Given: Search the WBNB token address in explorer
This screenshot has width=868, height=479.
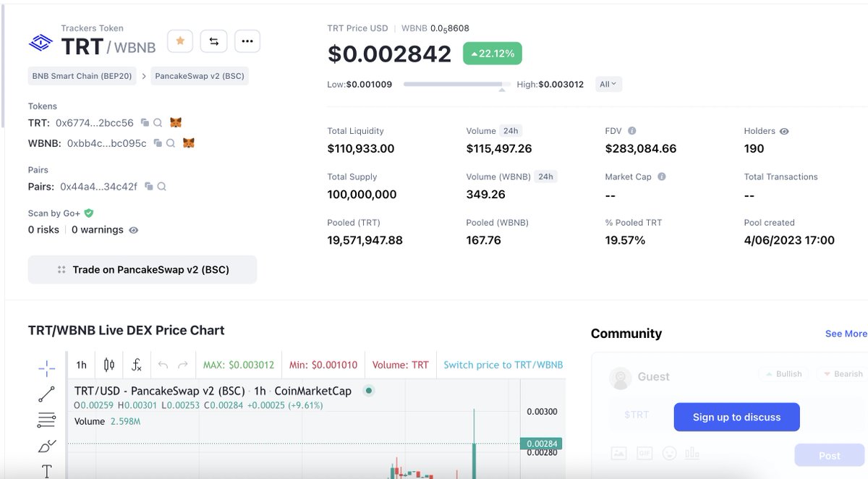Looking at the screenshot, I should tap(171, 143).
